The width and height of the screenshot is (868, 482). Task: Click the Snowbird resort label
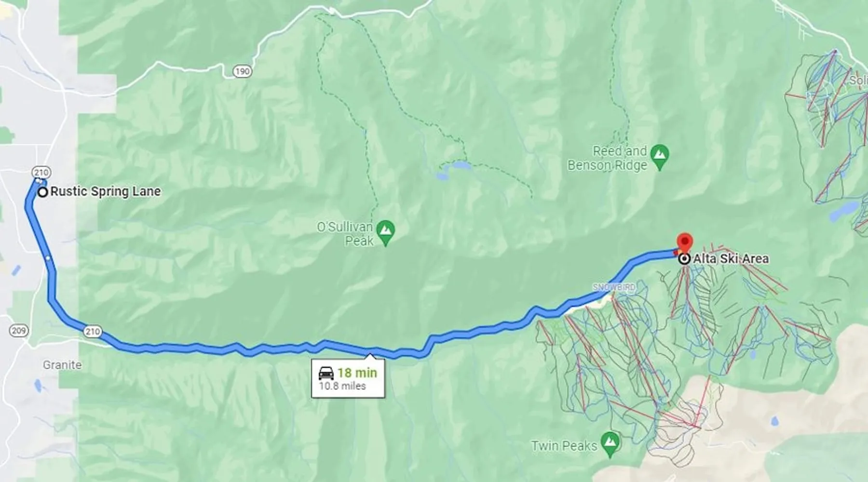pyautogui.click(x=614, y=287)
